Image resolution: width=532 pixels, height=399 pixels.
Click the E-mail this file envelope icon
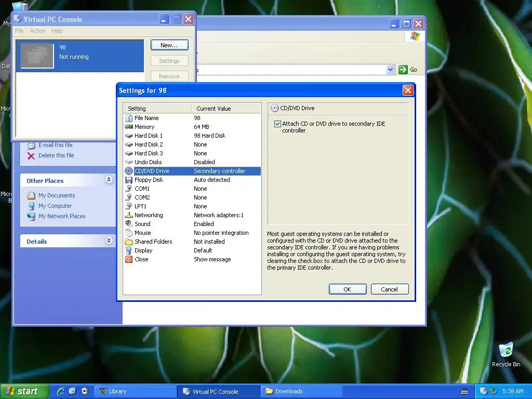[31, 145]
